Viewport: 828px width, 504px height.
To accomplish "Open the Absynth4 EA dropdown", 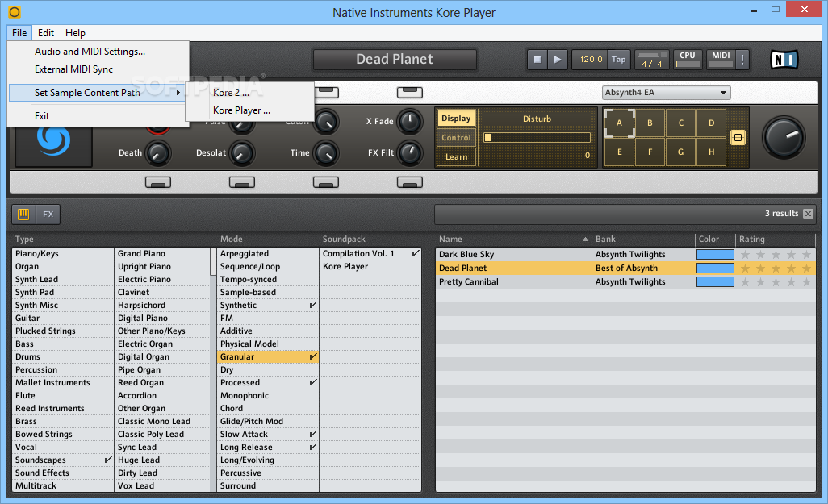I will [666, 93].
